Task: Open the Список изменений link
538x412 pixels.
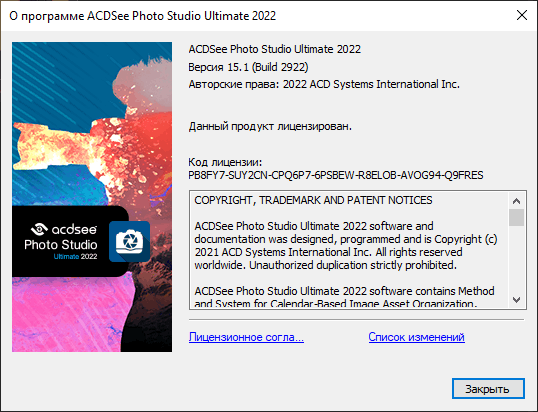Action: 417,337
